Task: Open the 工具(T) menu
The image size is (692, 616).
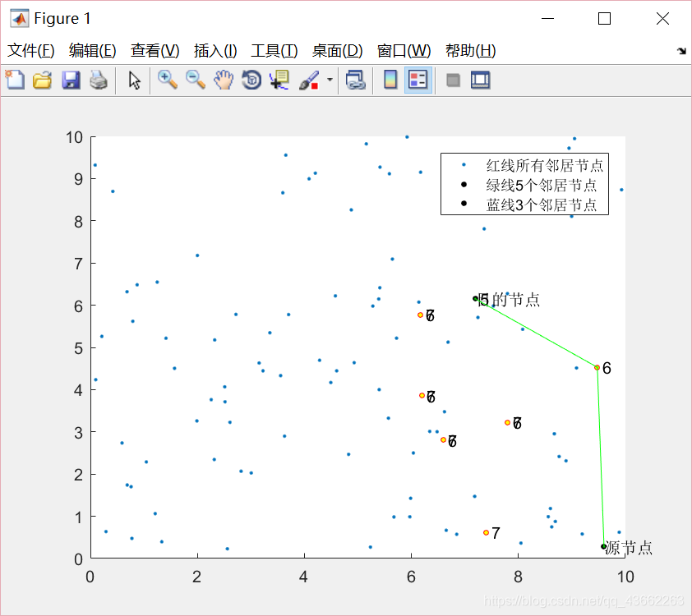Action: pos(274,50)
